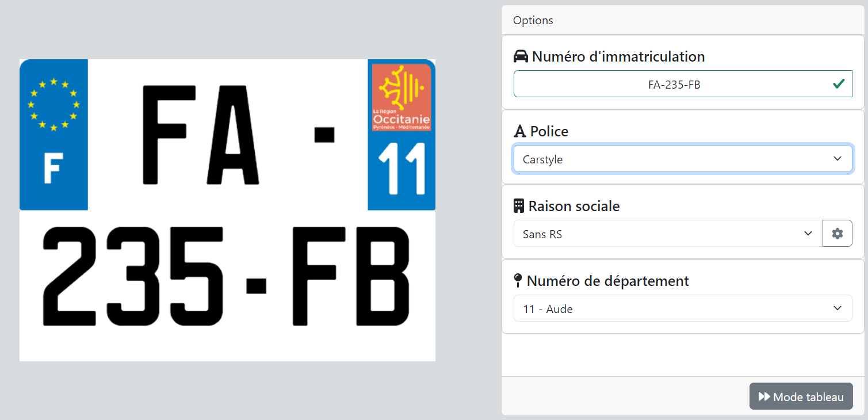Open the Police dropdown showing Carstyle

[683, 159]
